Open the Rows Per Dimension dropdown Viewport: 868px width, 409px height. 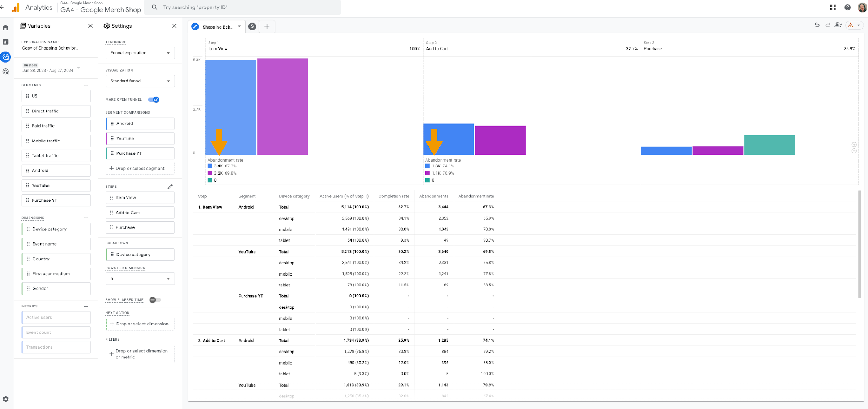[140, 278]
